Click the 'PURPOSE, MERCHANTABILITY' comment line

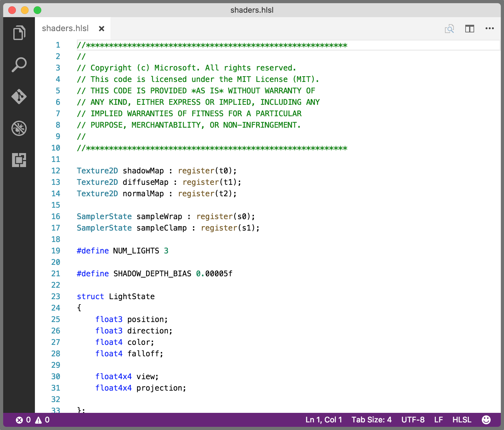coord(189,125)
